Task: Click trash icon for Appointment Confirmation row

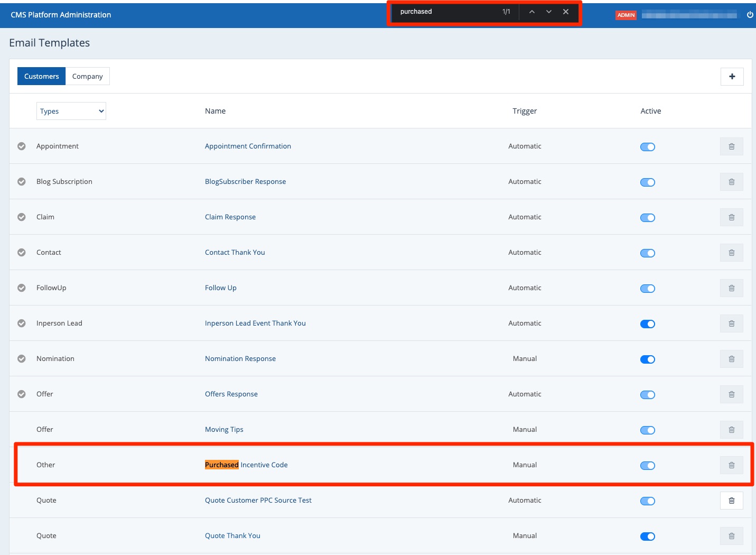Action: coord(731,146)
